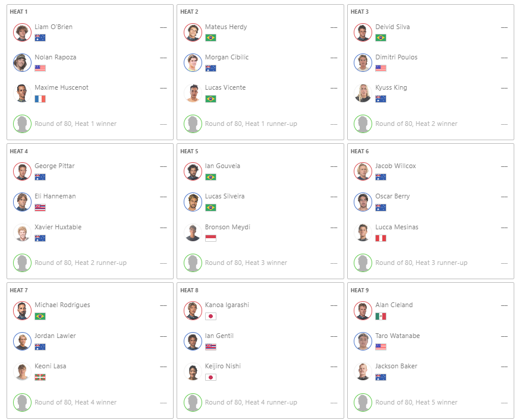Click the Basque flag under Keoni Lasa
The image size is (522, 420).
40,377
